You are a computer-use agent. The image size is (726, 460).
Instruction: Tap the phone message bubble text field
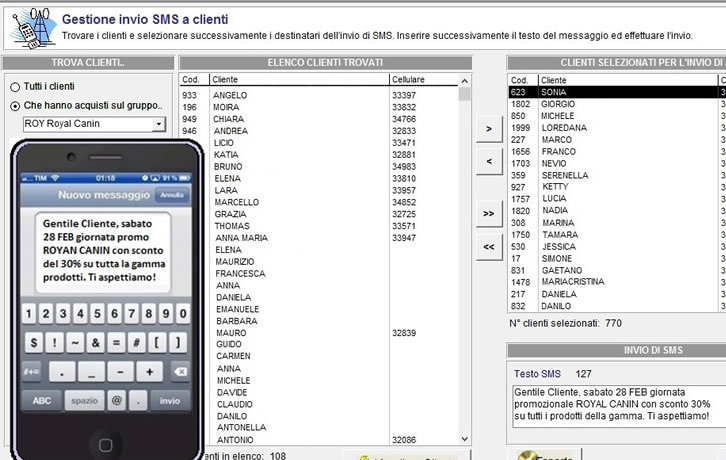[x=103, y=252]
